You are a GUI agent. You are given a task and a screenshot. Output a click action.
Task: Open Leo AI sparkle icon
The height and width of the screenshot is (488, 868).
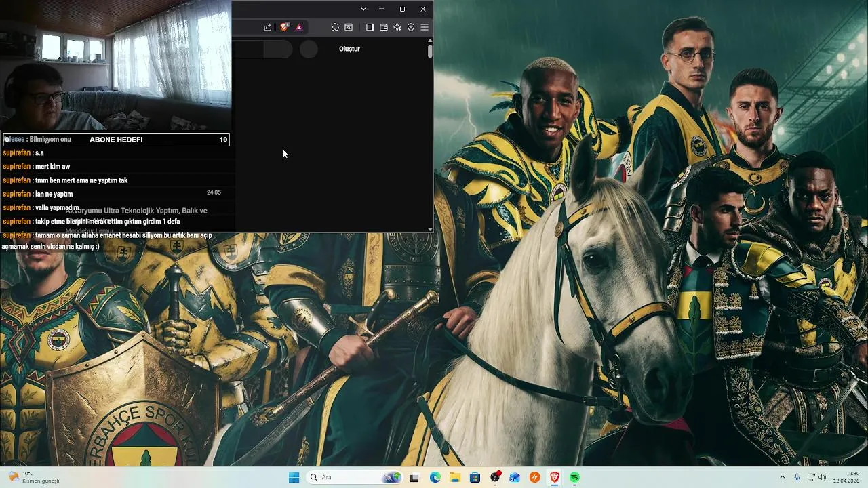coord(397,27)
